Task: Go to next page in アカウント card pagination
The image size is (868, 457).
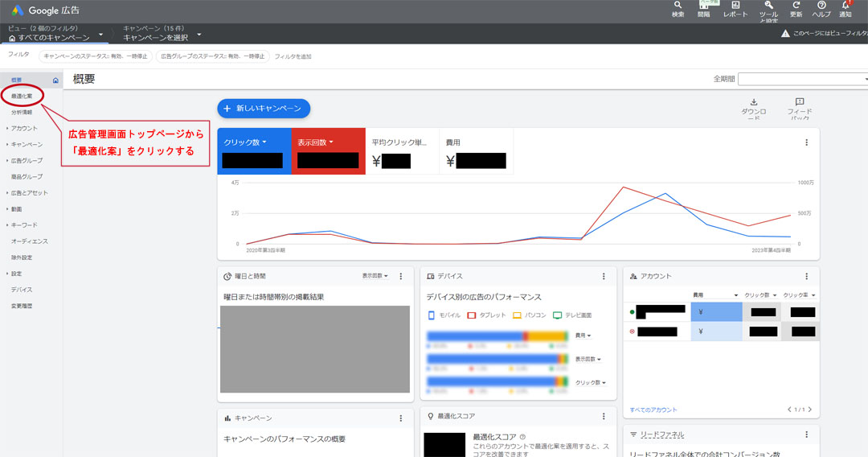Action: (x=810, y=410)
